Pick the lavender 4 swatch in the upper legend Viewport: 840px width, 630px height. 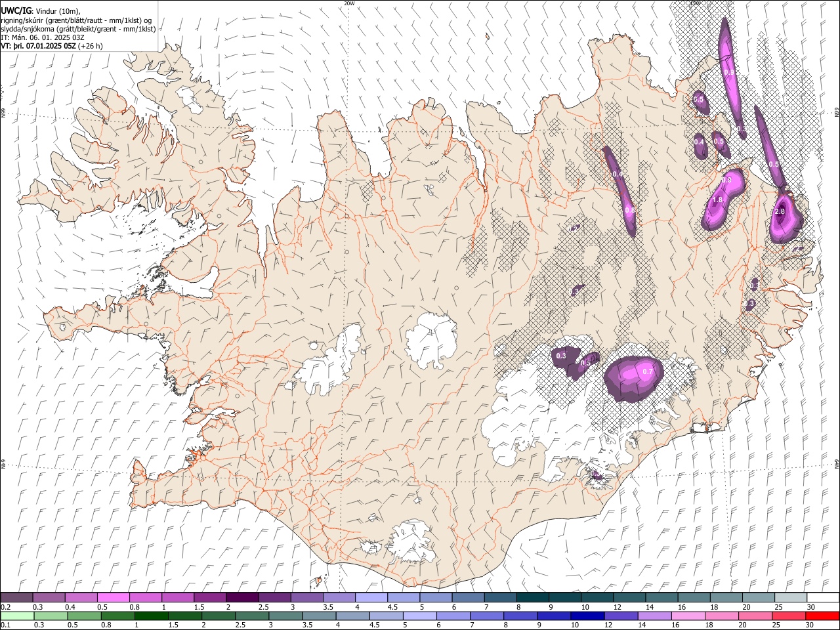tap(371, 598)
